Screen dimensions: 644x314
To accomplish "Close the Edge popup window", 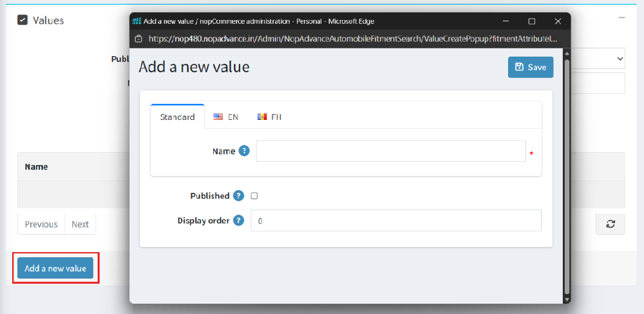I will 558,21.
